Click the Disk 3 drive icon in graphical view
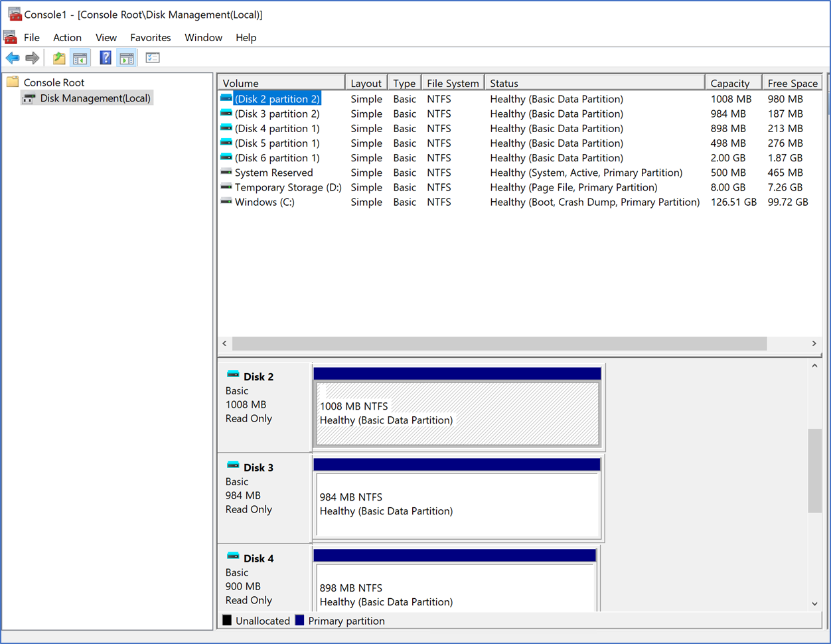The image size is (831, 644). [233, 466]
